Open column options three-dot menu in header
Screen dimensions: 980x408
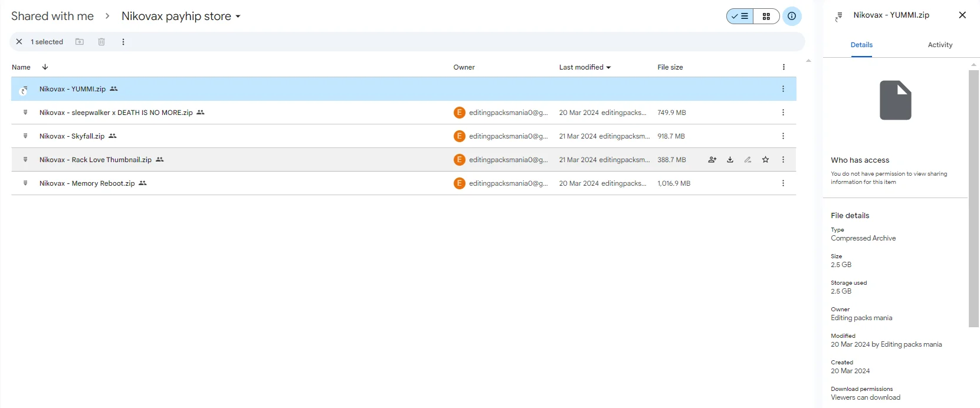point(784,67)
